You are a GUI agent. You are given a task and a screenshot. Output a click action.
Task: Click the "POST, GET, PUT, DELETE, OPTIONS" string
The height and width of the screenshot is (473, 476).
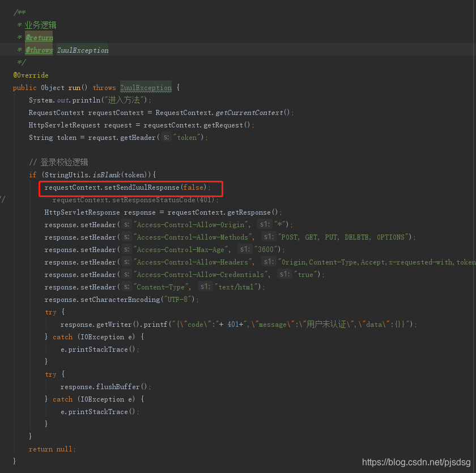click(343, 237)
